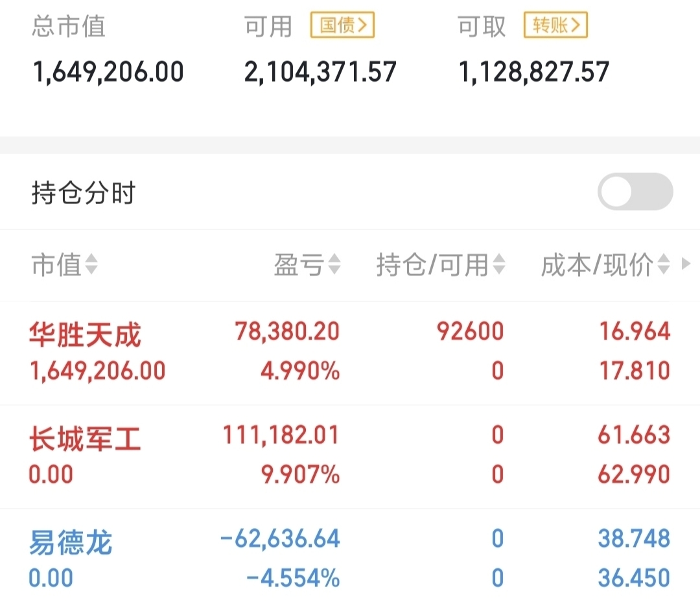Click 华胜天成 profit percent 4.990%

(300, 371)
